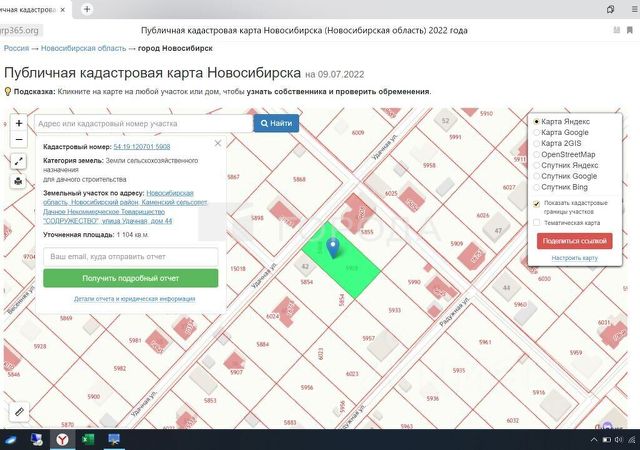The height and width of the screenshot is (450, 640).
Task: Click parcel labeled 5884 on map
Action: (263, 344)
